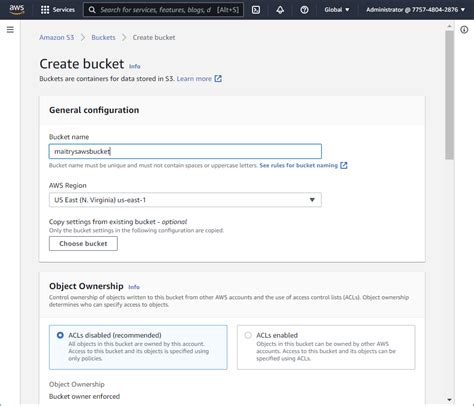Focus the Bucket name input field

coord(185,151)
